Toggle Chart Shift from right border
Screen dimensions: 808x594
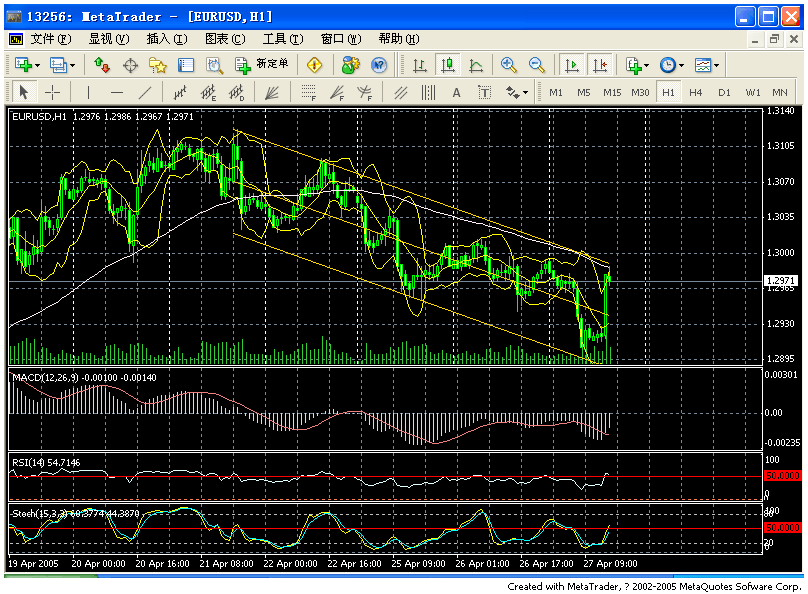tap(600, 65)
